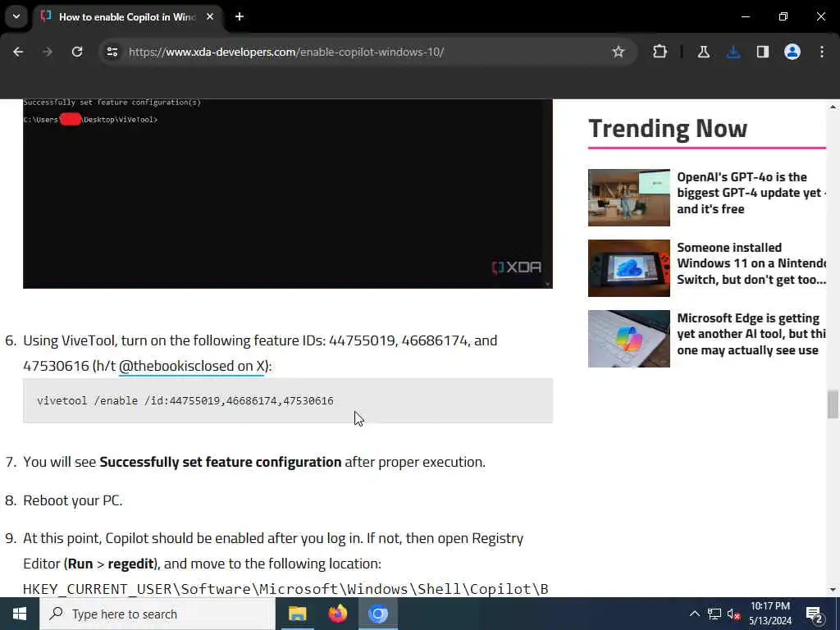Image resolution: width=840 pixels, height=630 pixels.
Task: Click the Microsoft Edge laptop thumbnail
Action: click(x=629, y=339)
